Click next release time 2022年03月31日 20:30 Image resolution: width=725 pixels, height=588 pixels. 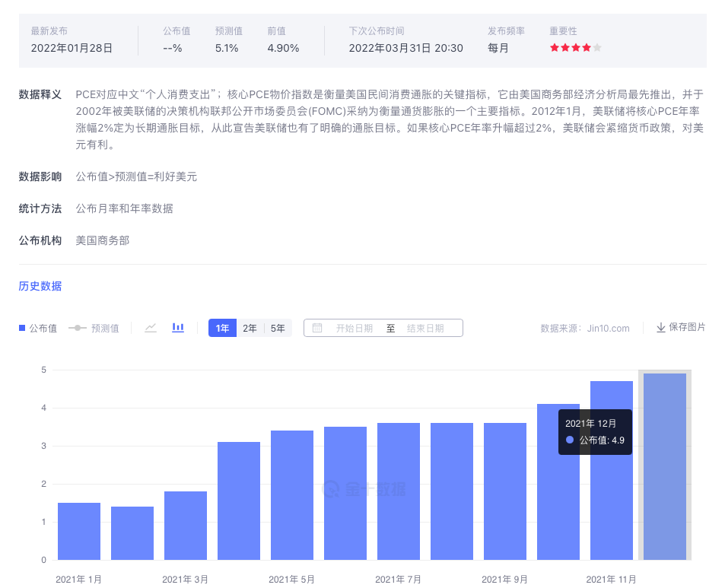406,48
